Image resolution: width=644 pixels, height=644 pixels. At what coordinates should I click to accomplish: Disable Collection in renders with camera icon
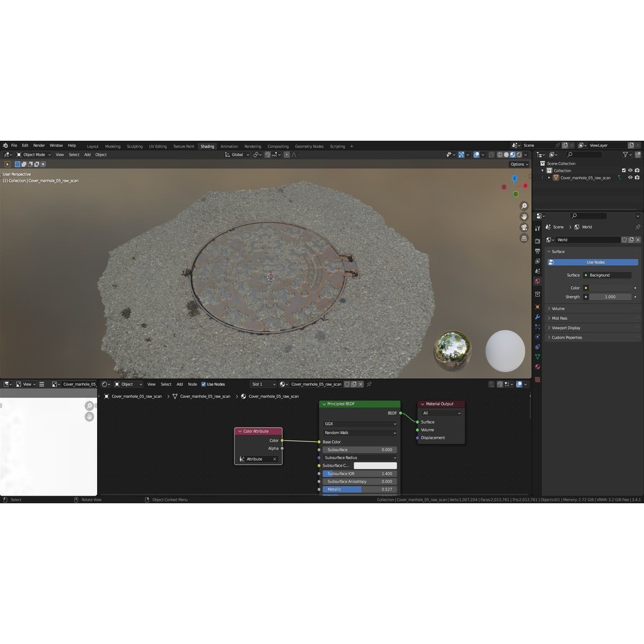tap(637, 171)
